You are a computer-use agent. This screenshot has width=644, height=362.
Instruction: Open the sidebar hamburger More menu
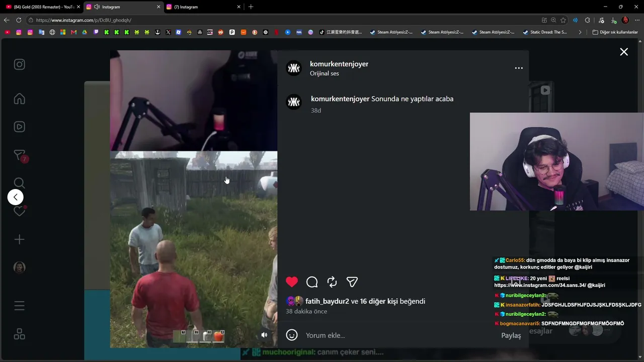(20, 306)
